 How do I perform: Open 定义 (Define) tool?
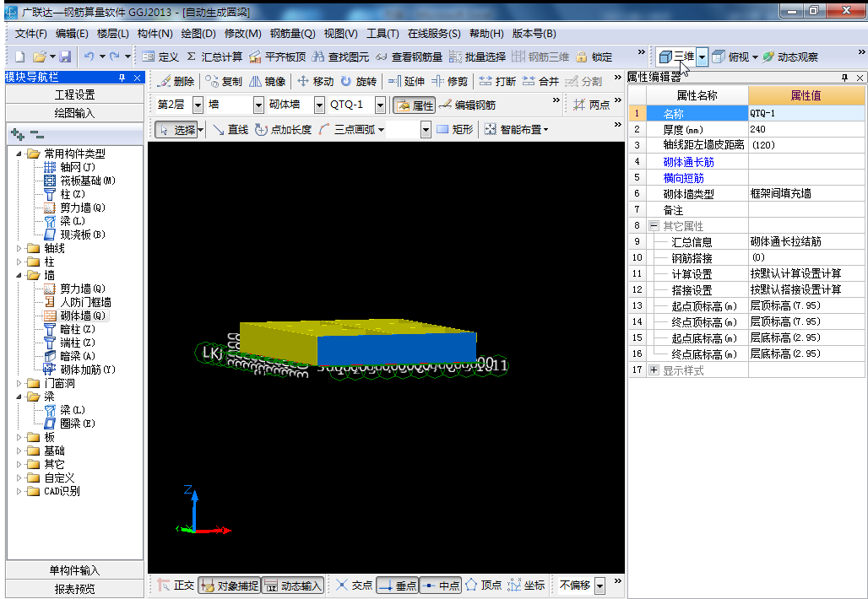(160, 57)
